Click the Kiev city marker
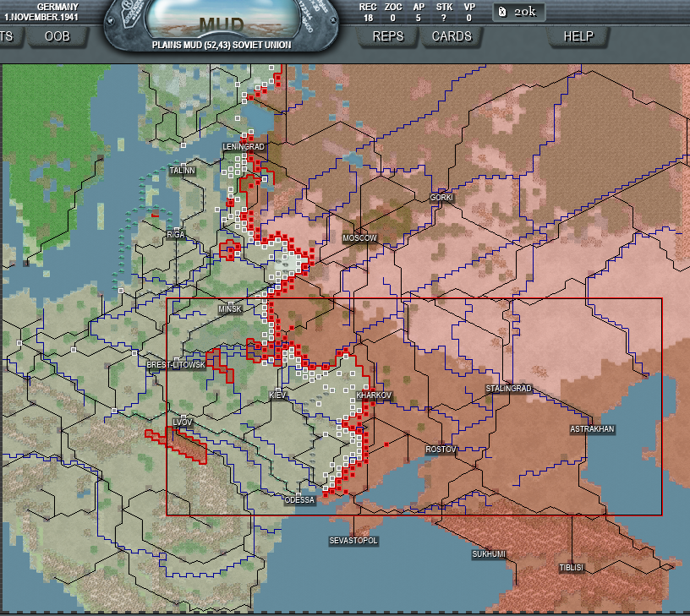Image resolution: width=690 pixels, height=616 pixels. pos(277,395)
